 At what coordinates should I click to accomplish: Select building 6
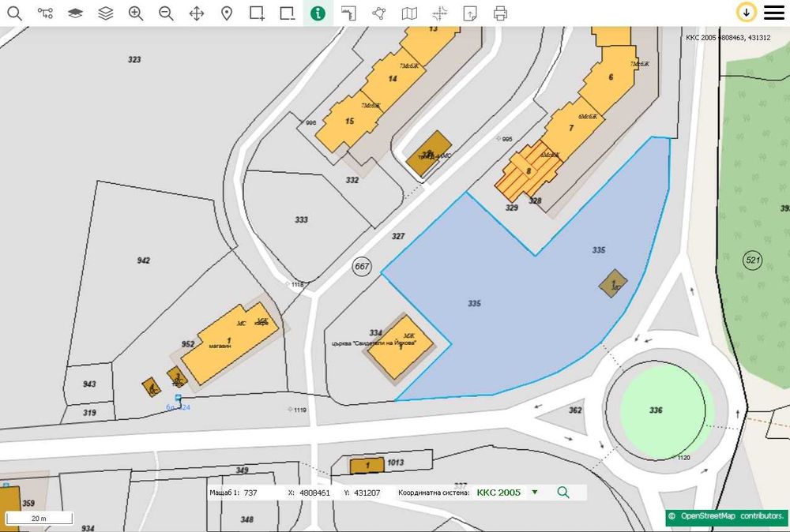tap(611, 77)
